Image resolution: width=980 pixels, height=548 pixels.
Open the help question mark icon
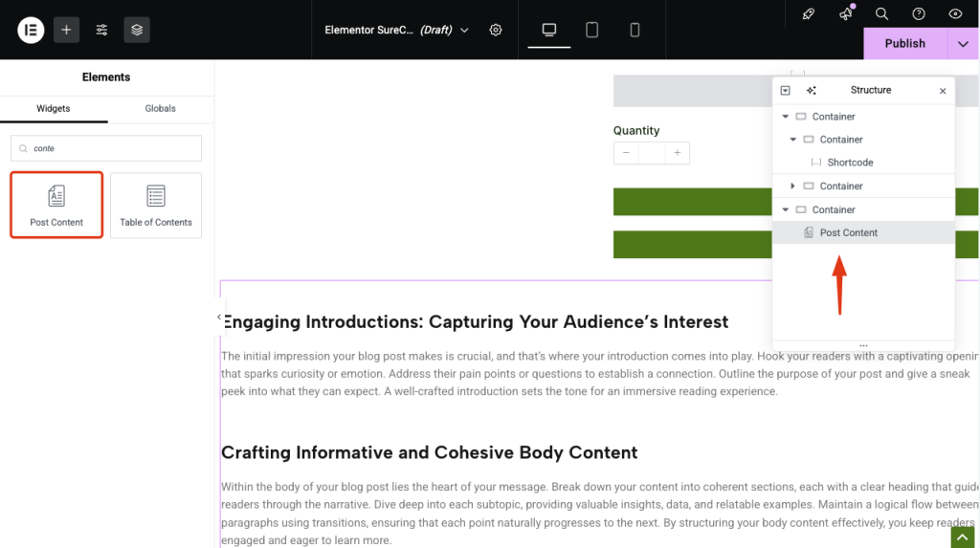click(919, 14)
